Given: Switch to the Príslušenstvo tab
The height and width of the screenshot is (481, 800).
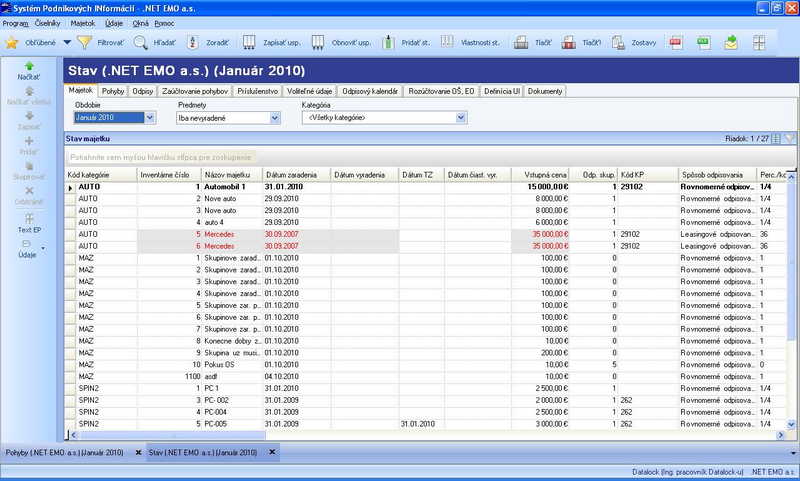Looking at the screenshot, I should coord(257,91).
